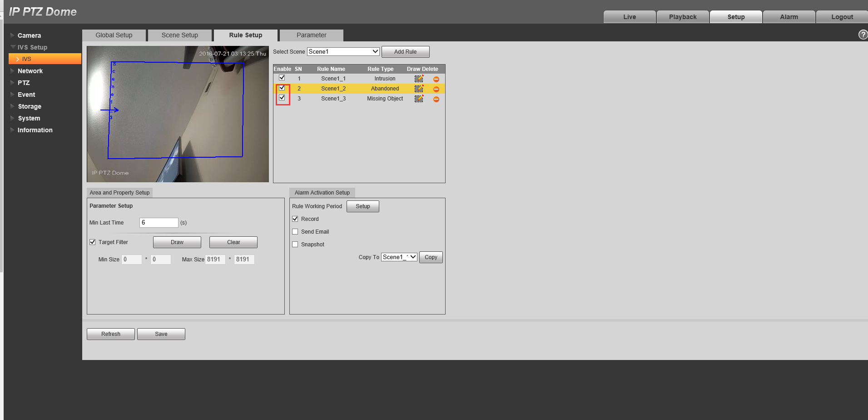Screen dimensions: 868x420
Task: Select the Scene1_1 rule name cell
Action: tap(333, 79)
